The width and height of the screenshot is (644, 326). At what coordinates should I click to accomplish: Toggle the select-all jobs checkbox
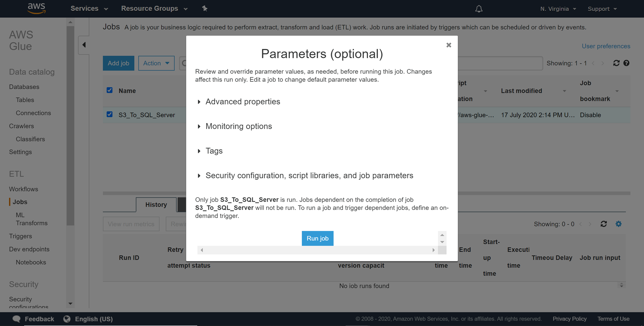[110, 90]
